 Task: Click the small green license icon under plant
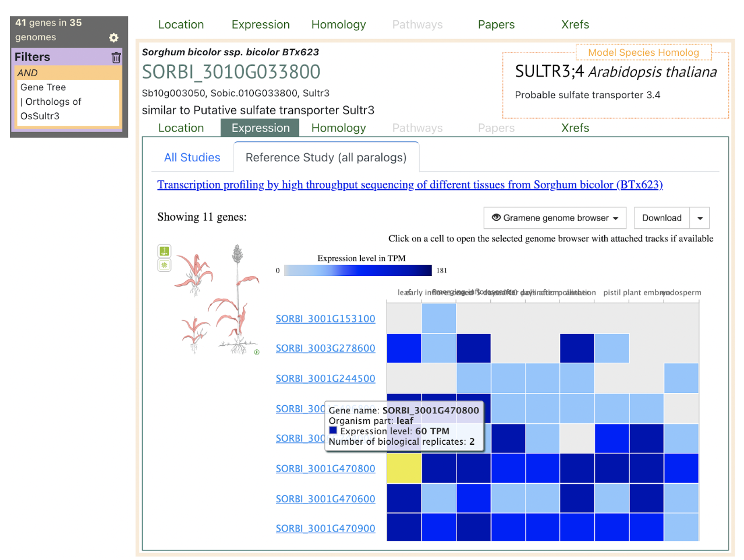pos(257,352)
